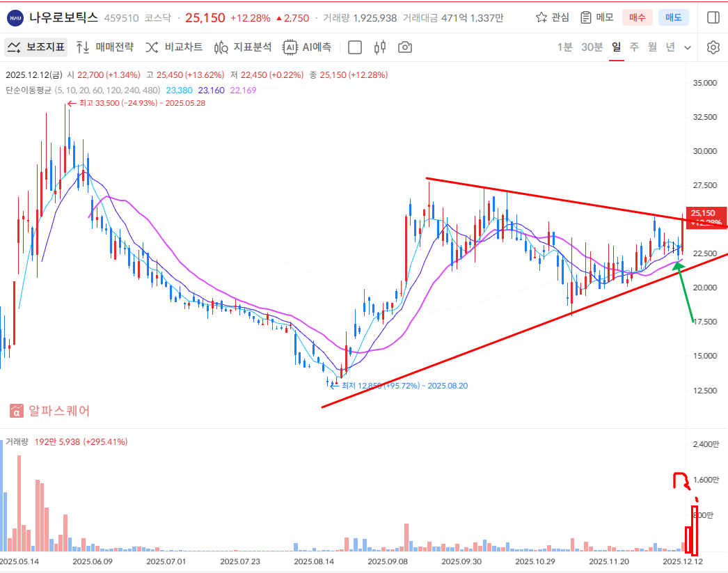
Task: Open 단순이동평균 moving average settings
Action: (x=28, y=90)
